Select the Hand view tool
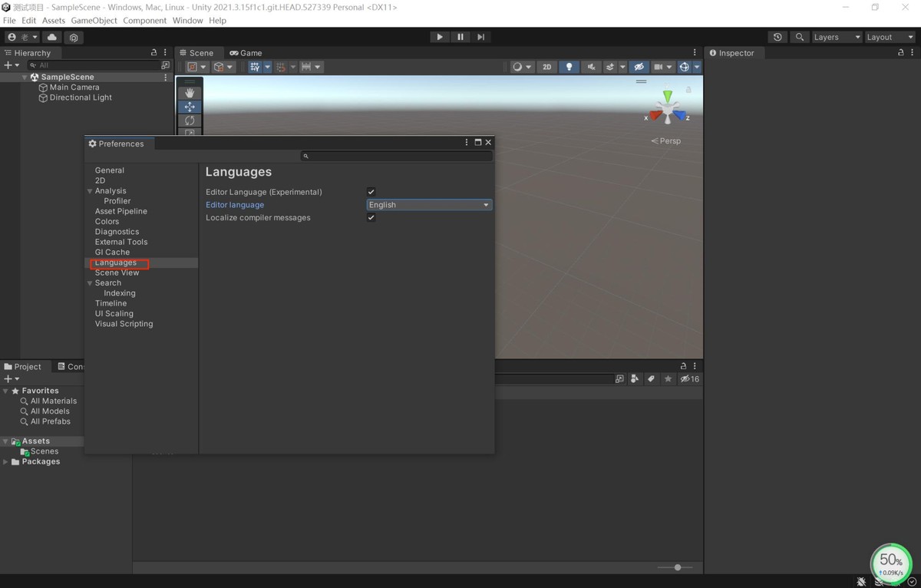The image size is (921, 588). tap(190, 93)
